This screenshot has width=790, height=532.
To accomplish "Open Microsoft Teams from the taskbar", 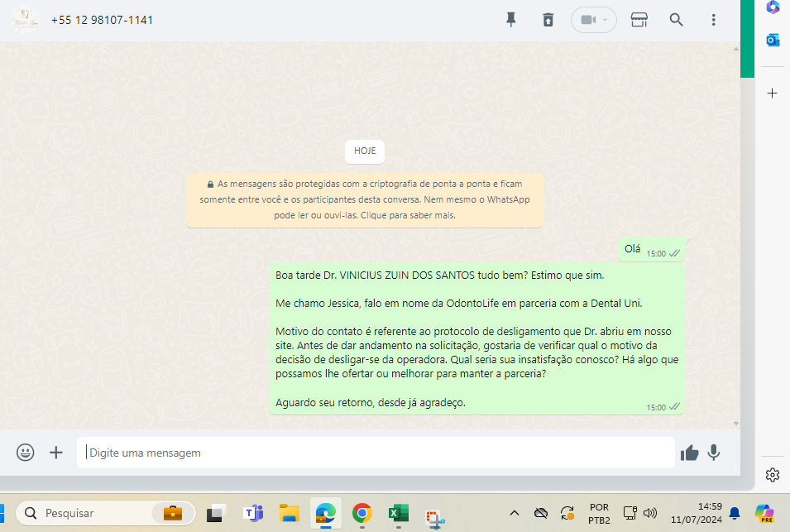I will coord(253,513).
